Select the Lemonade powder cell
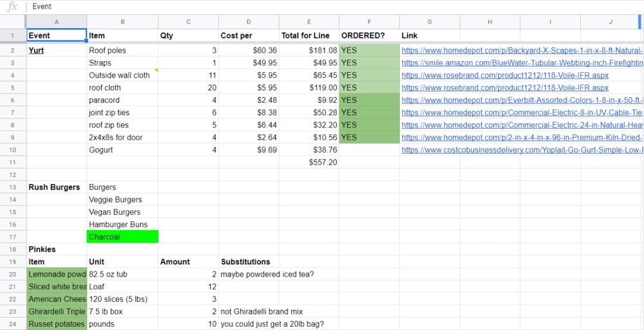Screen dimensions: 644x330 click(x=57, y=274)
